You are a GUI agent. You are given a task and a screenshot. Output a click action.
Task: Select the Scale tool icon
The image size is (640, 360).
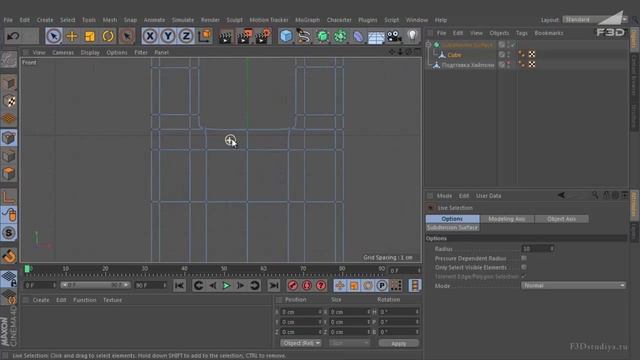(x=90, y=36)
